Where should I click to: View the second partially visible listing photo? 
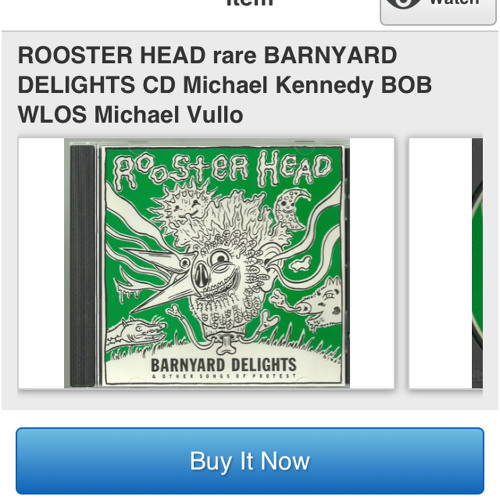(x=446, y=263)
